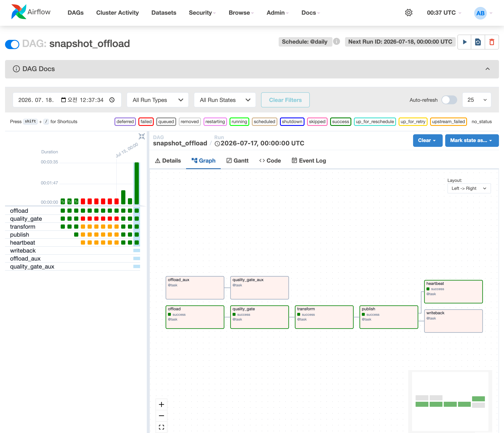Open All Run Types dropdown
The width and height of the screenshot is (504, 433).
pyautogui.click(x=158, y=100)
